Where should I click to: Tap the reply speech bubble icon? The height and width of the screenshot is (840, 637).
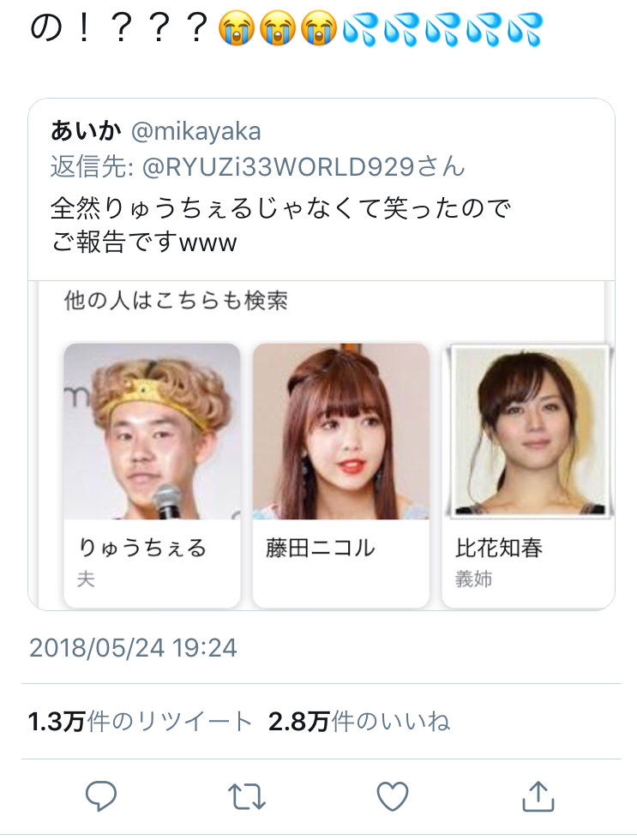100,795
